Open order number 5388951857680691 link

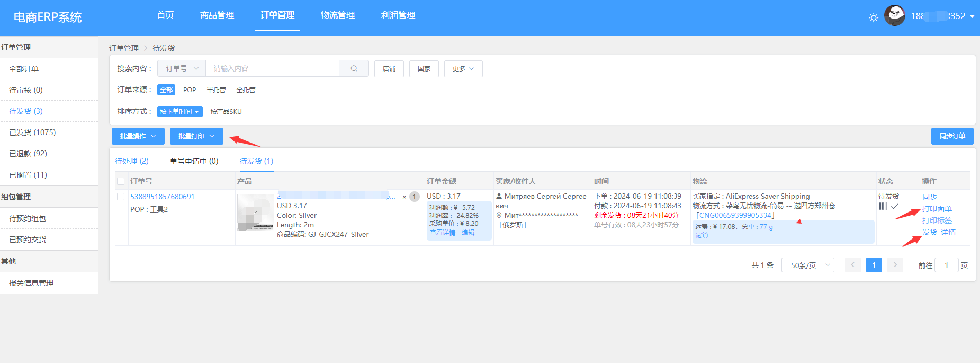pos(163,197)
